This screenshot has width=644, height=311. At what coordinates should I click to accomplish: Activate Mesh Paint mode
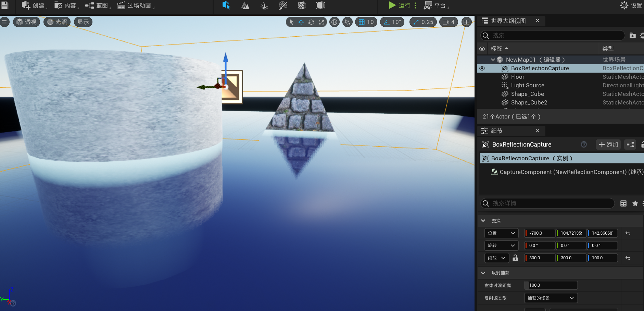click(283, 5)
